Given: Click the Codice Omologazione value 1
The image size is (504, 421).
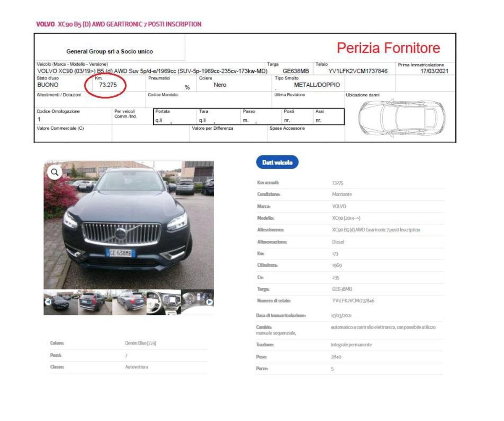Looking at the screenshot, I should click(39, 119).
